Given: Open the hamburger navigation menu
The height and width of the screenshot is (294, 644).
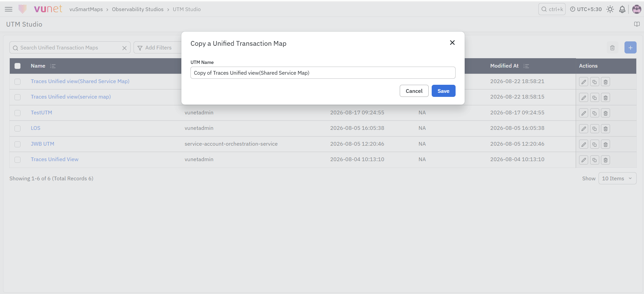Looking at the screenshot, I should pyautogui.click(x=9, y=9).
